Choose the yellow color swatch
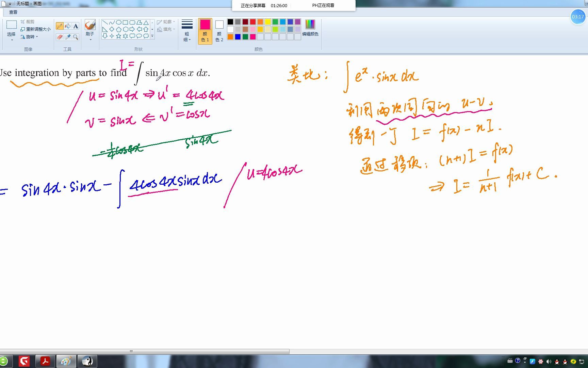 [268, 22]
